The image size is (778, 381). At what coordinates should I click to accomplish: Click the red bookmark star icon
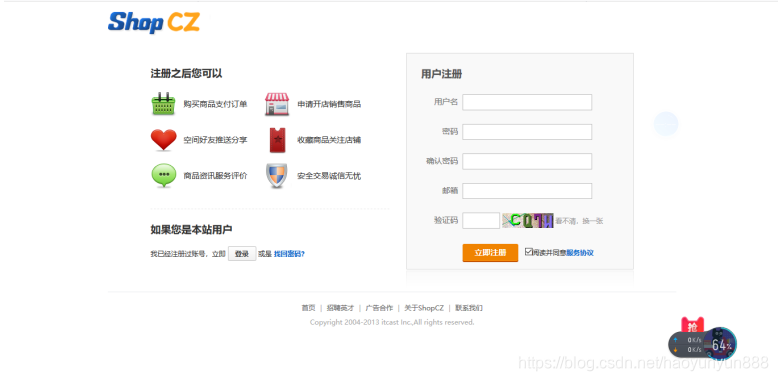[277, 140]
